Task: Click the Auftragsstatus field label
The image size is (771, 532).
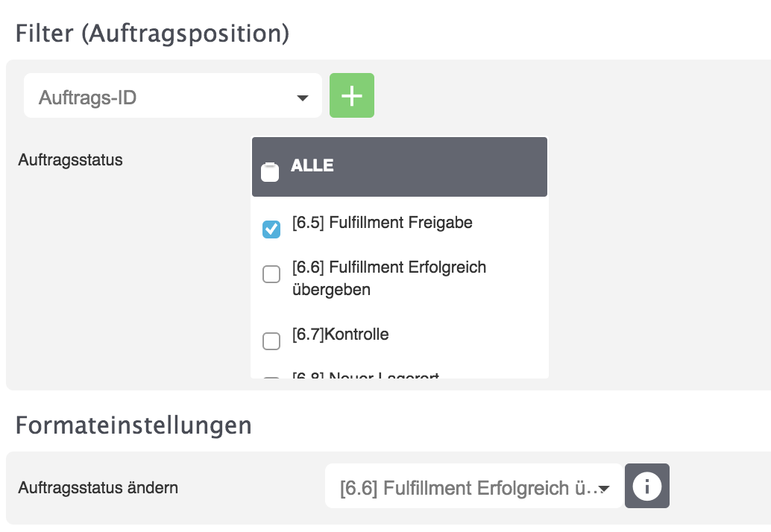Action: coord(70,159)
